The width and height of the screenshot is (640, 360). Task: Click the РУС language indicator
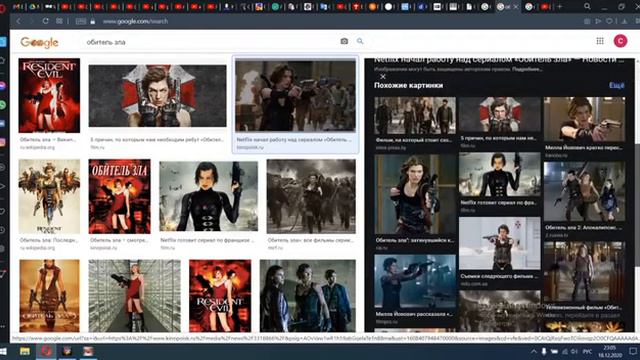[x=587, y=351]
